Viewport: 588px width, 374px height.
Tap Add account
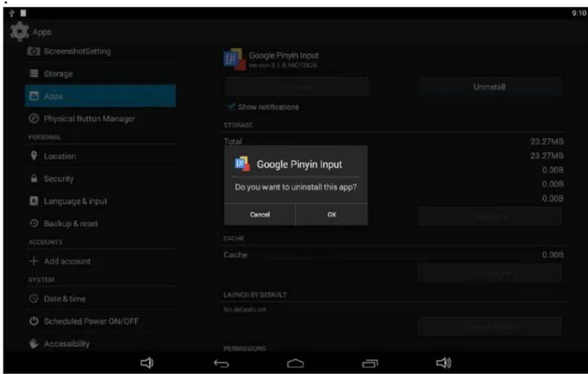coord(101,261)
